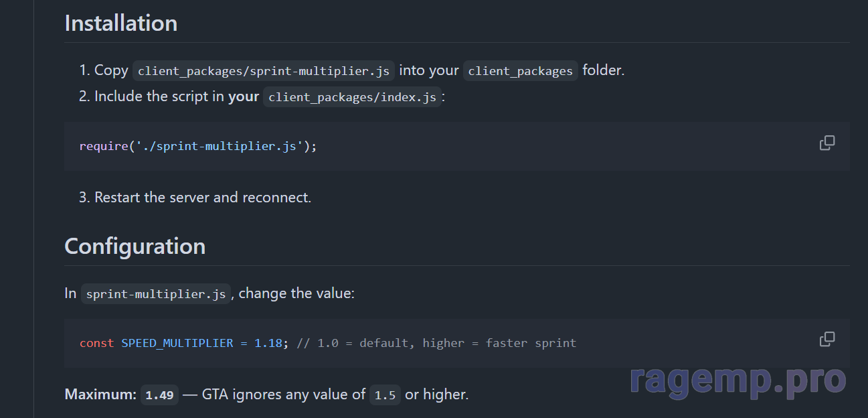Copy the require sprint-multiplier code snippet
The width and height of the screenshot is (868, 418).
coord(827,143)
